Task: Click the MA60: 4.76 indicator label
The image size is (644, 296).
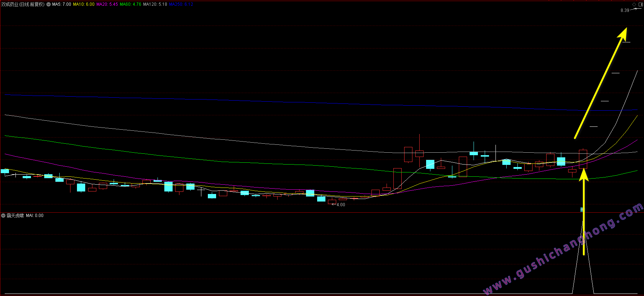Action: click(x=131, y=4)
